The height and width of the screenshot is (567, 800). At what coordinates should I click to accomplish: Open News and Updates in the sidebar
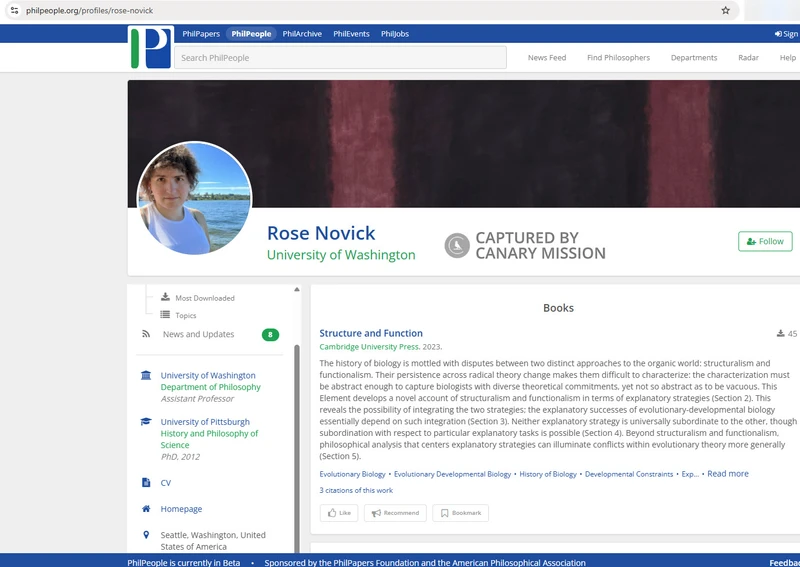point(198,334)
